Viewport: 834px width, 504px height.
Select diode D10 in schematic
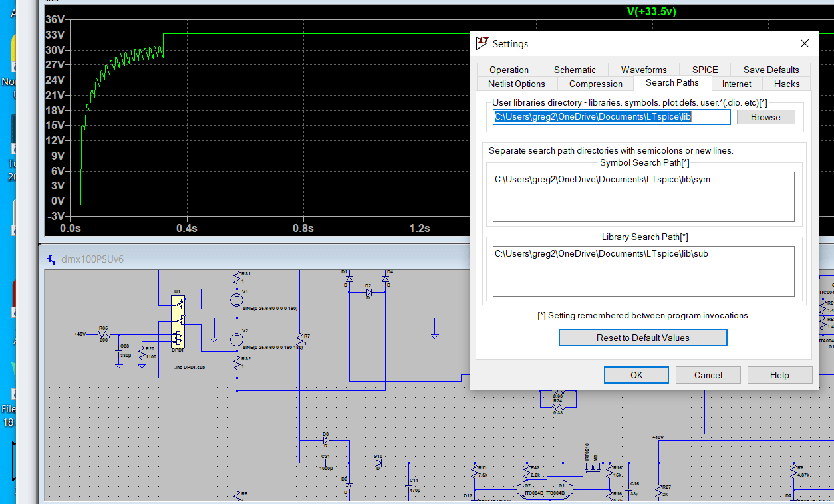[378, 461]
